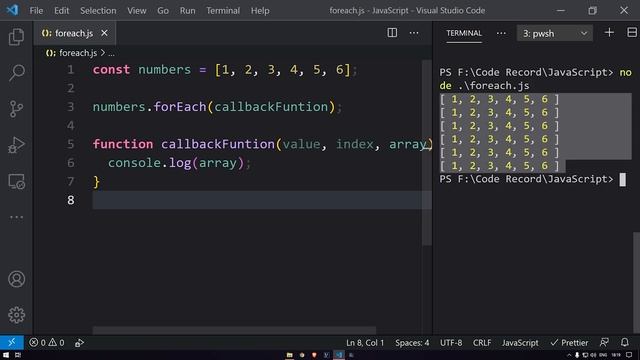Click the word 'numbers' on line 1

[x=164, y=70]
